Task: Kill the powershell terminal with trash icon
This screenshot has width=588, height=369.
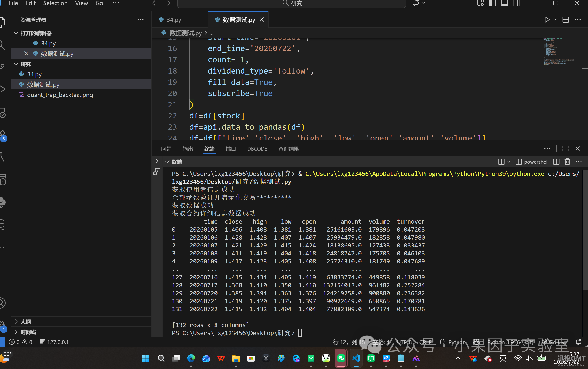Action: point(567,162)
